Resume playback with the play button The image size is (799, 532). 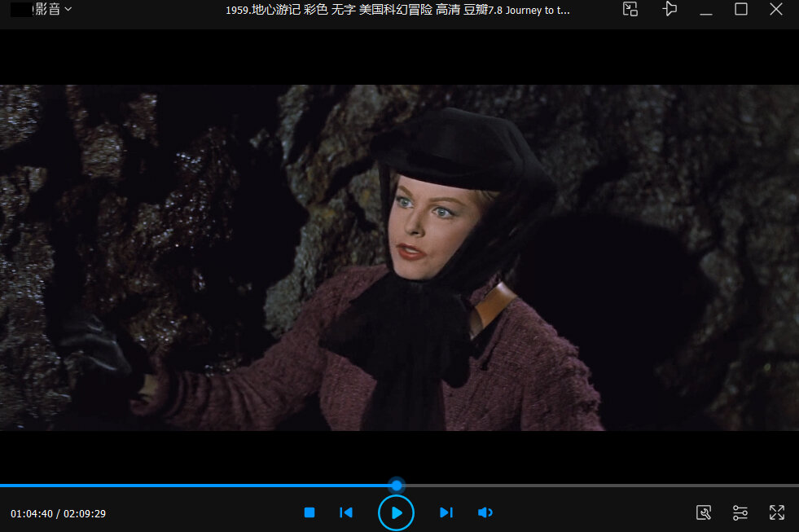396,512
